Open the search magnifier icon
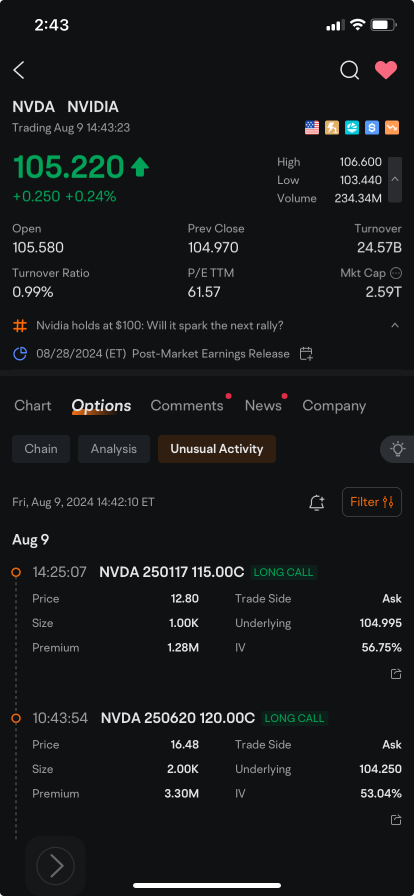This screenshot has height=896, width=414. tap(349, 70)
